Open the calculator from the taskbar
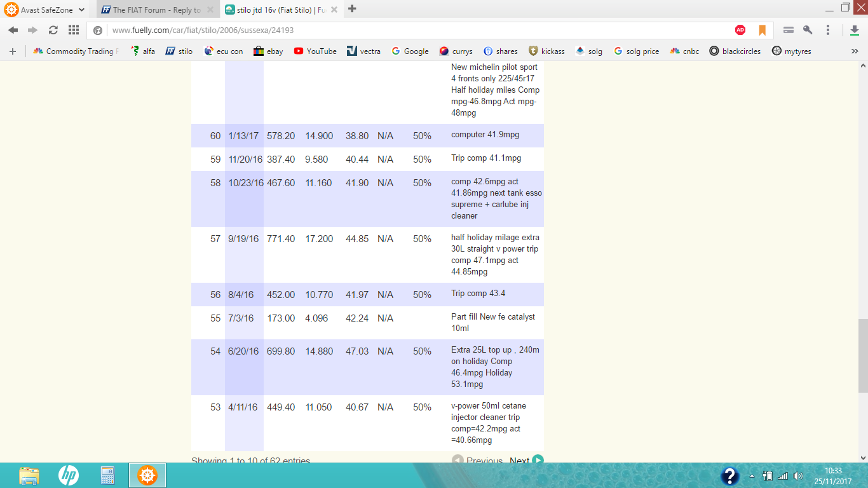This screenshot has width=868, height=488. (x=107, y=475)
